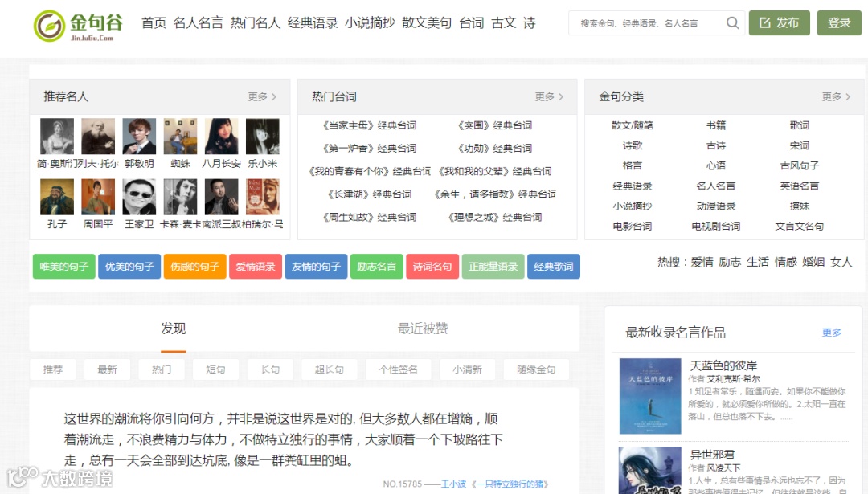Open 周国平's portrait thumbnail
Screen dimensions: 868x494
(x=98, y=197)
